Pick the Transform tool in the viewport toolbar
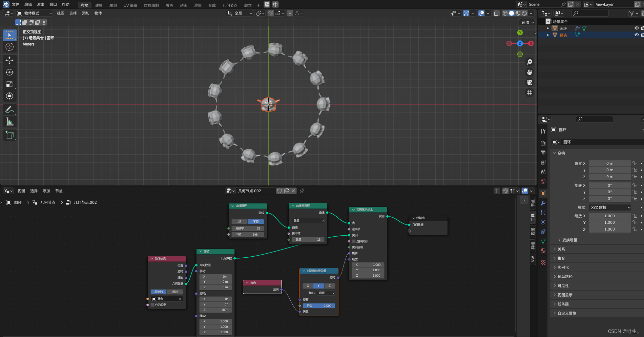Screen dimensions: 644x337 (x=9, y=96)
